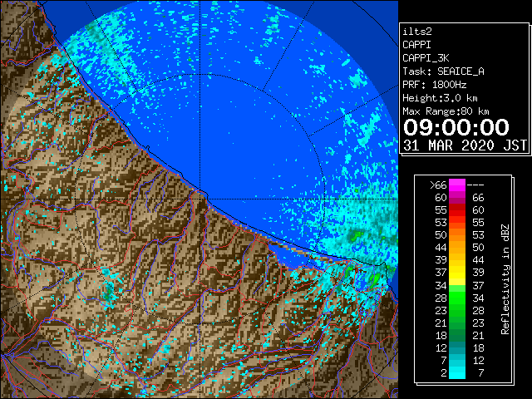This screenshot has width=532, height=399.
Task: Click the '>66' legend value
Action: point(438,185)
